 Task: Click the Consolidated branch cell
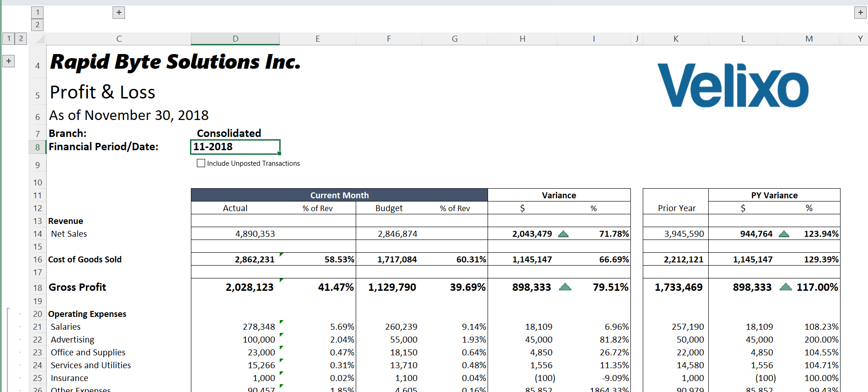[x=229, y=133]
